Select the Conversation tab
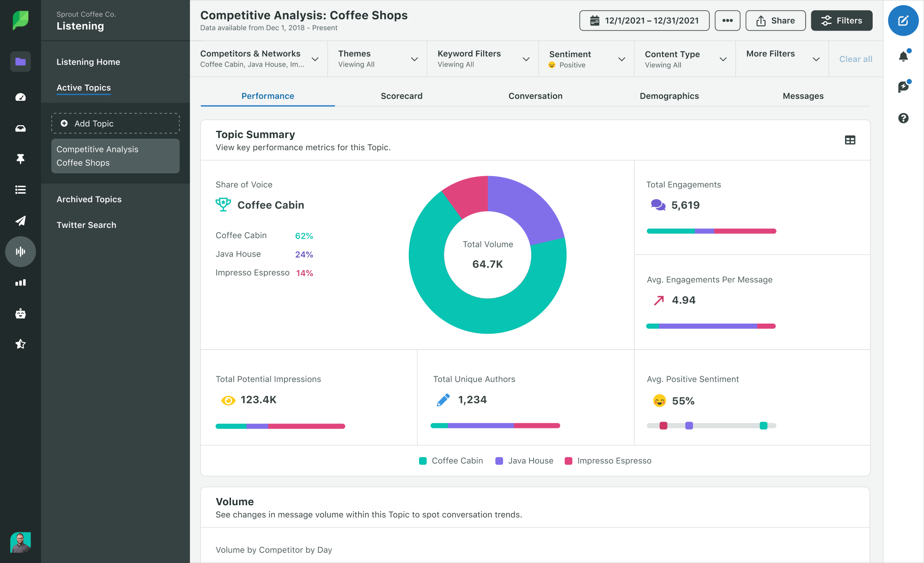Screen dimensions: 924x563 (535, 96)
